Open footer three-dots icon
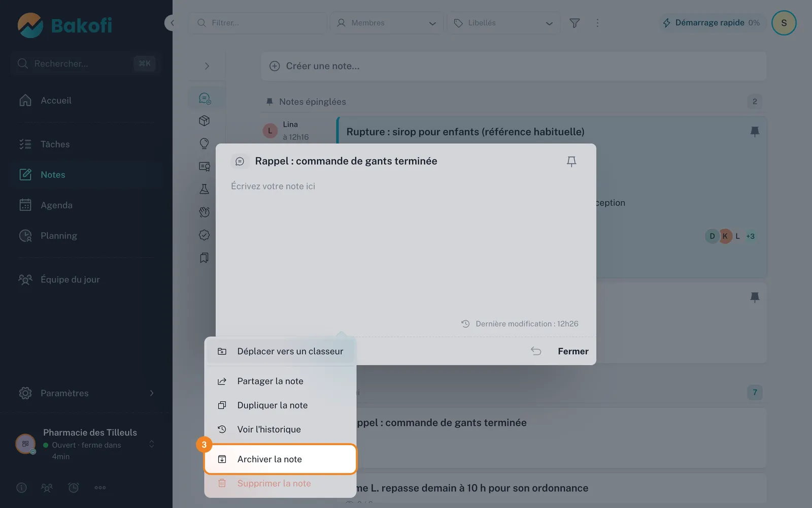This screenshot has height=508, width=812. [x=100, y=488]
